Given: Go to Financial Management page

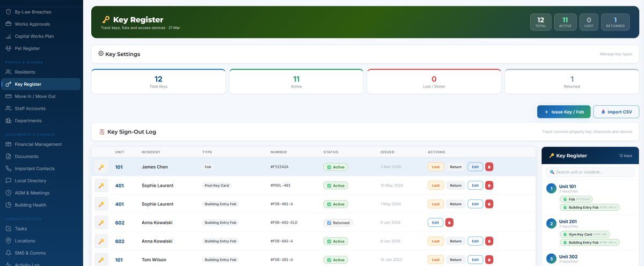Looking at the screenshot, I should [x=38, y=144].
